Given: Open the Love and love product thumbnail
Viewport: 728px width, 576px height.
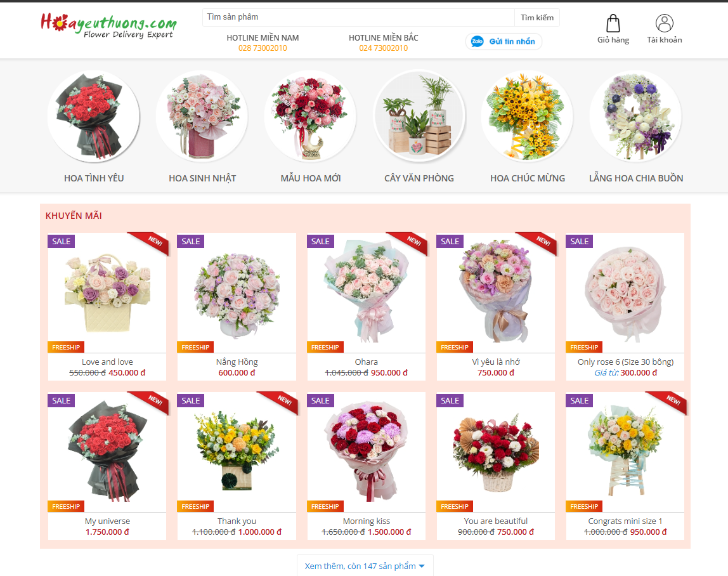Looking at the screenshot, I should [x=107, y=292].
